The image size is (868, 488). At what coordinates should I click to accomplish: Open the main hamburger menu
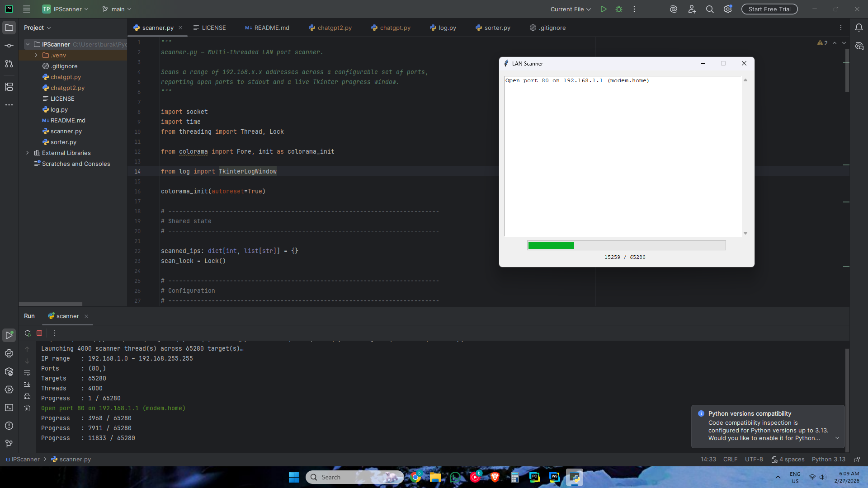(27, 9)
